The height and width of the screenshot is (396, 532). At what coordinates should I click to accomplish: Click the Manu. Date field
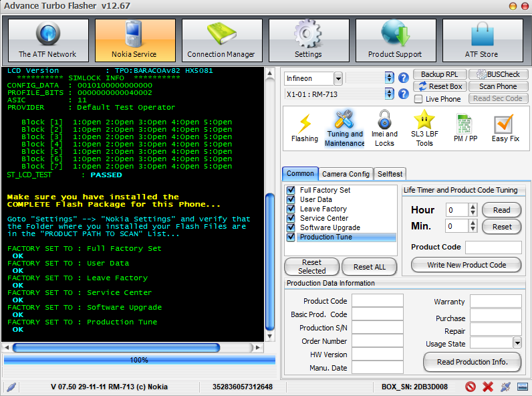tap(378, 367)
